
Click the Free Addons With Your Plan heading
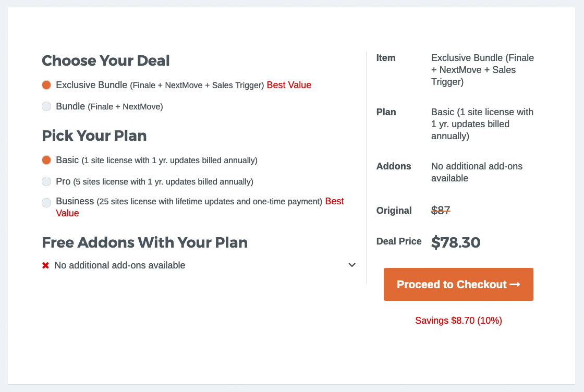144,242
